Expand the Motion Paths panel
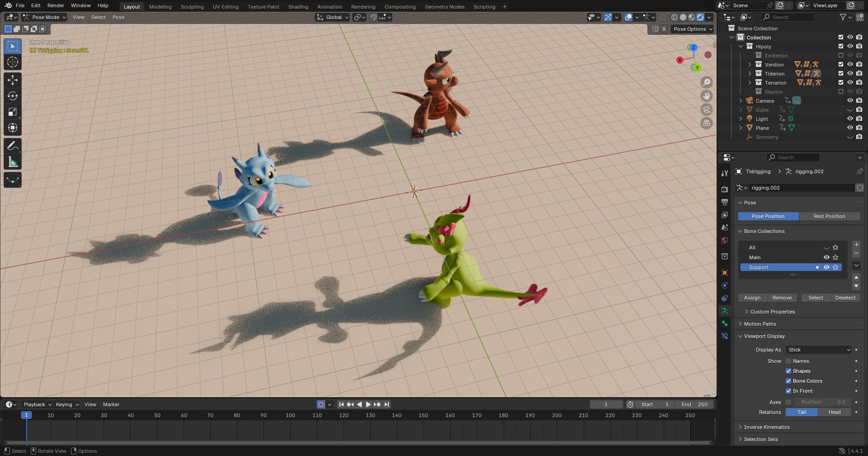This screenshot has height=456, width=868. point(759,324)
